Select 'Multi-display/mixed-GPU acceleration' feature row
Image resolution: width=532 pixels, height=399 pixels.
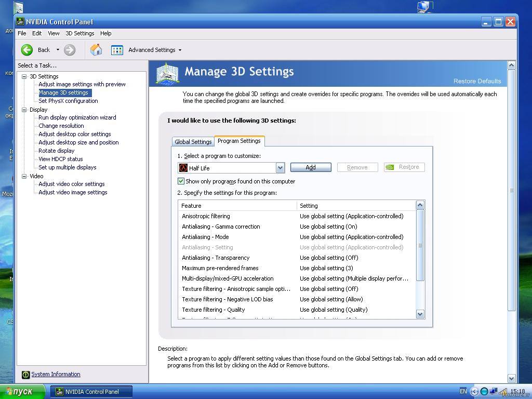click(297, 278)
